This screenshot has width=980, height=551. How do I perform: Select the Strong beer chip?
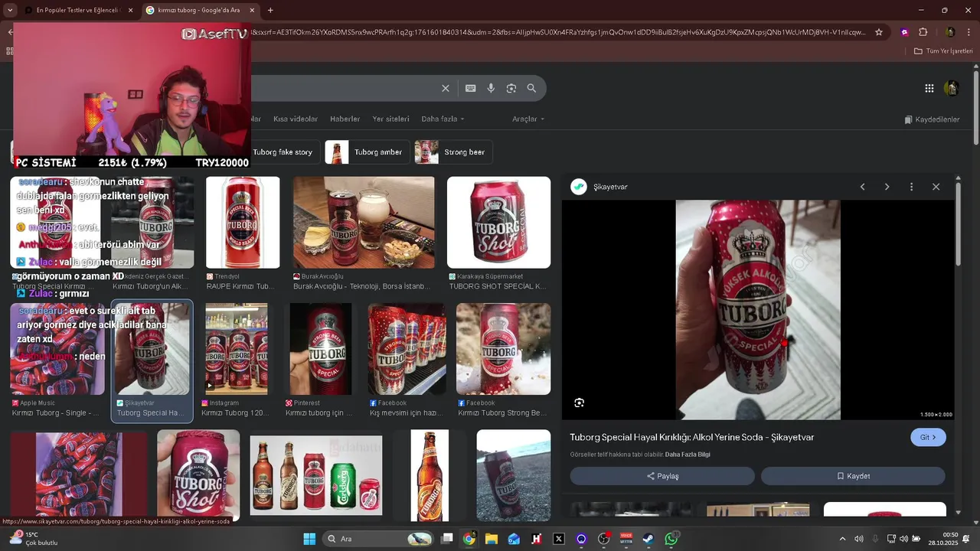point(453,152)
